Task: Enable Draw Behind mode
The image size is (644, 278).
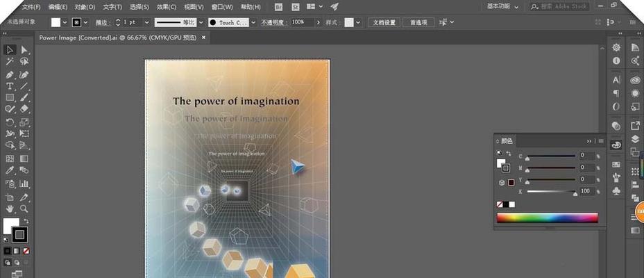Action: (x=17, y=262)
